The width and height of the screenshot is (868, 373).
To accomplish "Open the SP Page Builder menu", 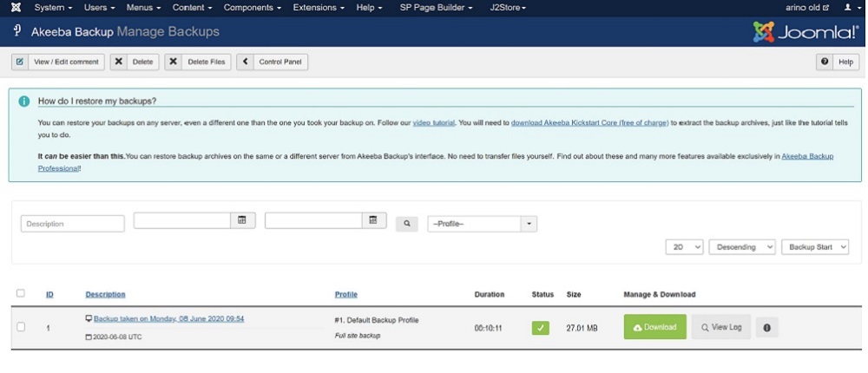I will 437,8.
